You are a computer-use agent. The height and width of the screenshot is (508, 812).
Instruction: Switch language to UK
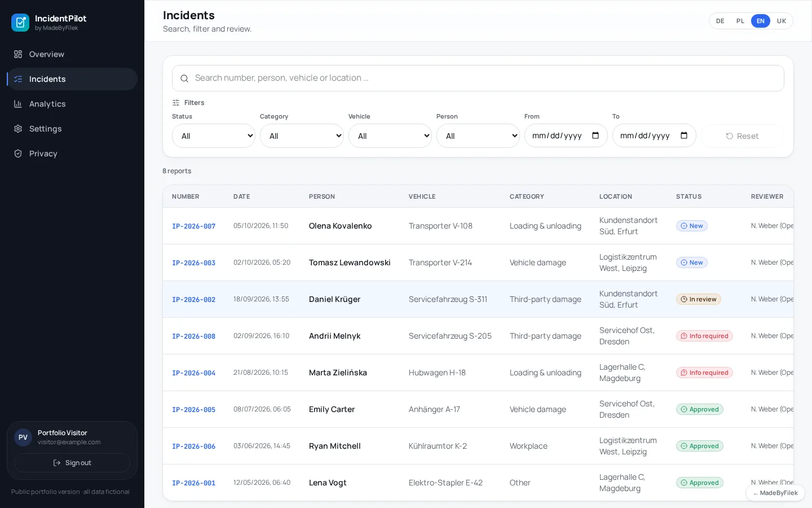coord(782,21)
